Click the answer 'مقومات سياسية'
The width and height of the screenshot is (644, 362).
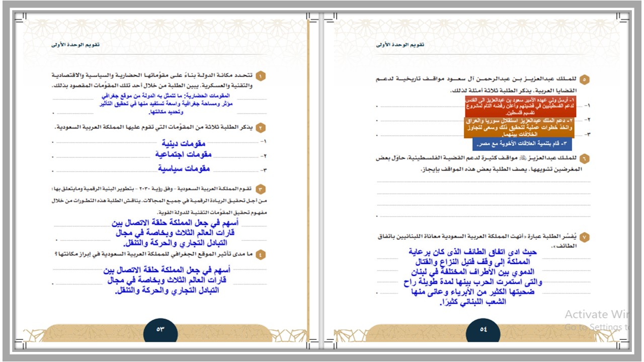(x=184, y=168)
